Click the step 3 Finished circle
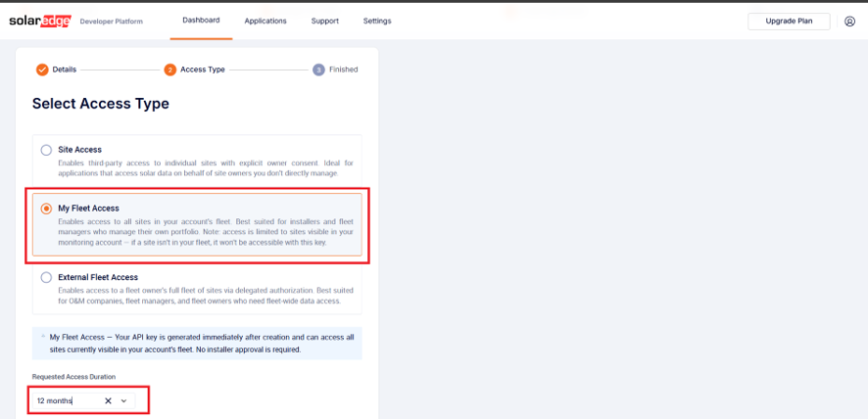The width and height of the screenshot is (868, 419). click(318, 70)
